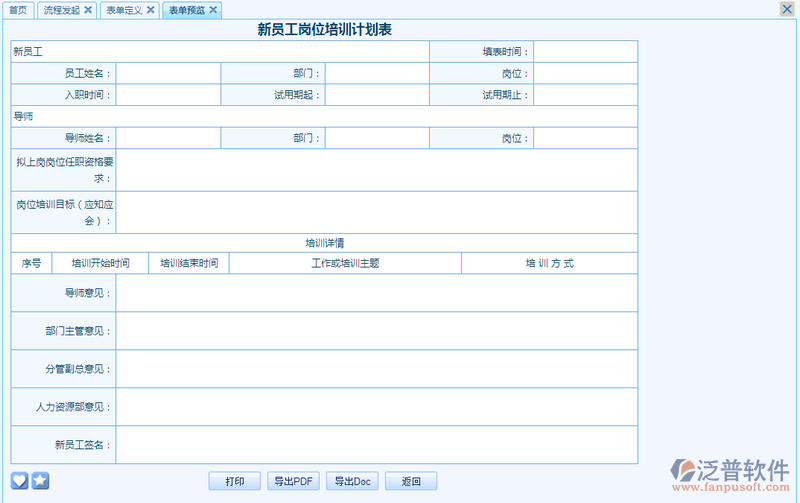Close the 流程发起 tab
Screen dimensions: 800x503
click(88, 10)
